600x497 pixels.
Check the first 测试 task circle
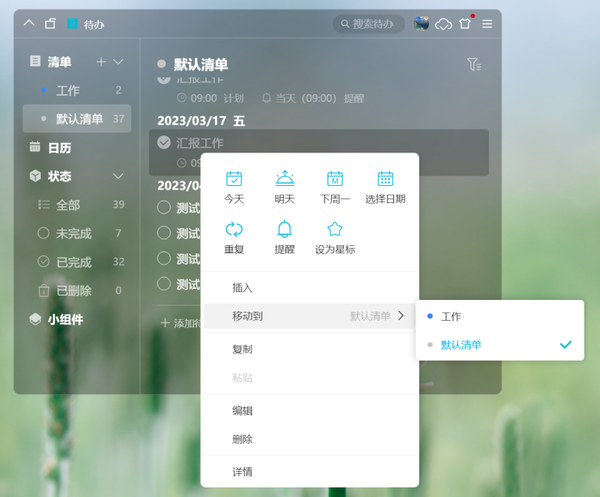click(x=164, y=208)
